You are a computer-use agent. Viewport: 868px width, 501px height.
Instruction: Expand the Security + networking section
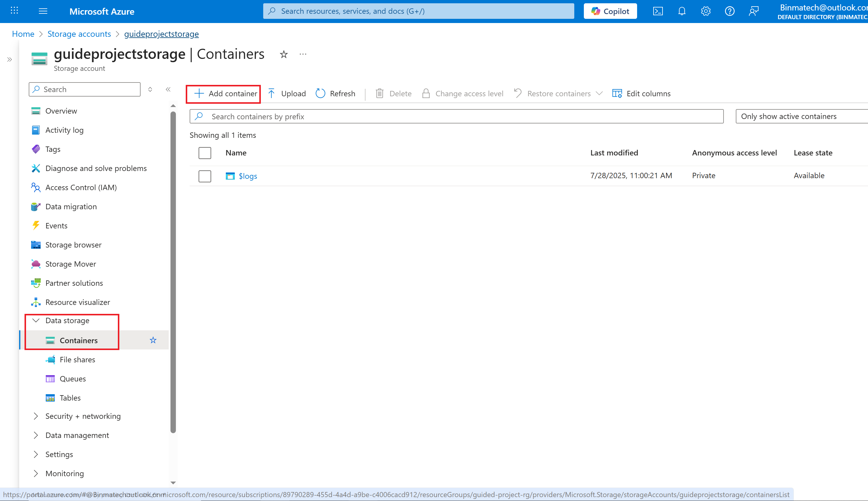coord(36,416)
